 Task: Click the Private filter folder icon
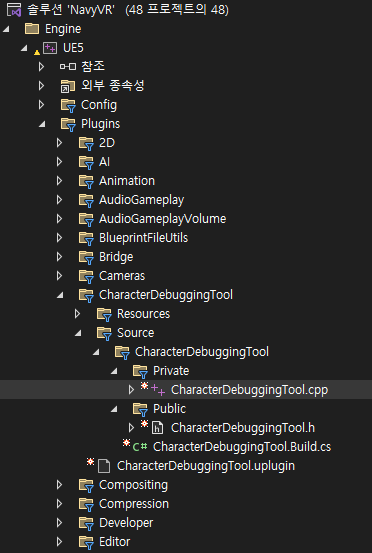140,372
